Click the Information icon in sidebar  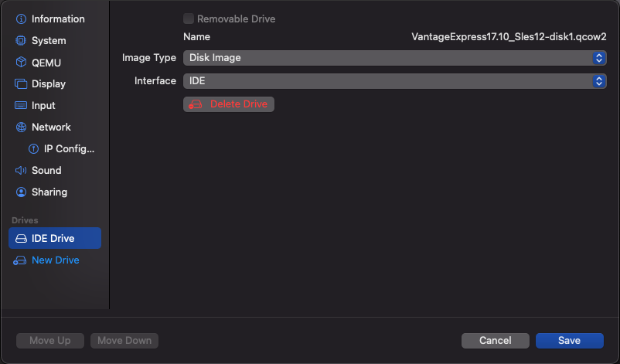[x=21, y=19]
